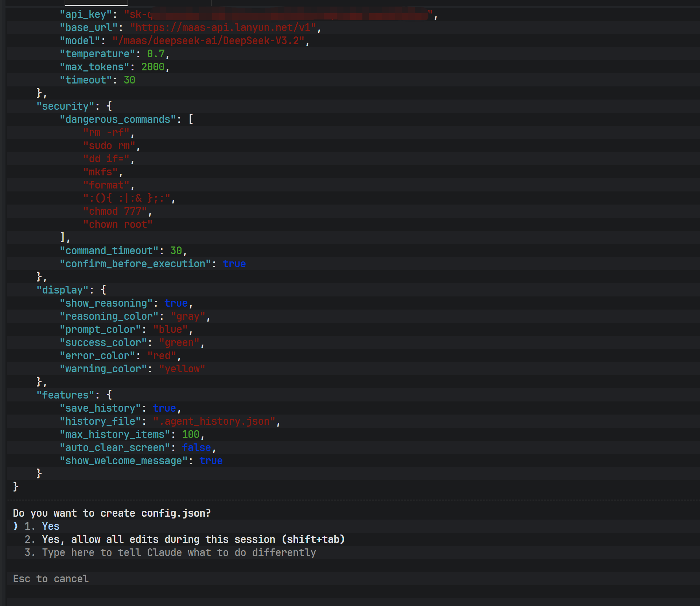Click the fork bomb string entry

[127, 198]
